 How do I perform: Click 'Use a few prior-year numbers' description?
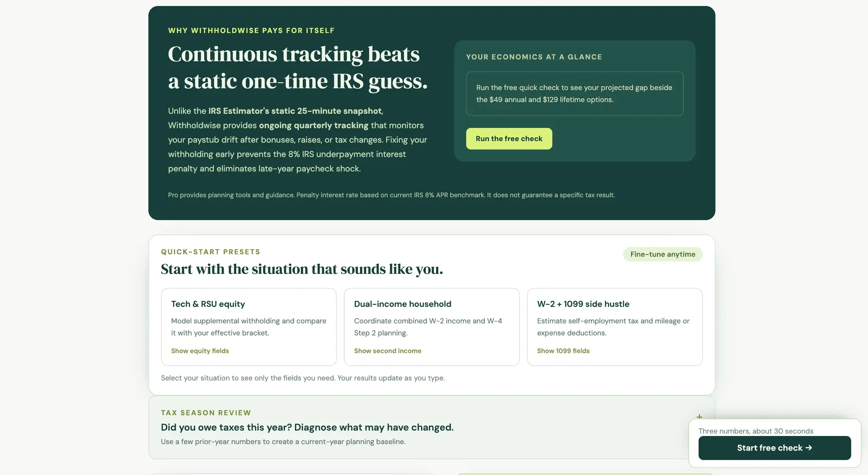click(283, 442)
